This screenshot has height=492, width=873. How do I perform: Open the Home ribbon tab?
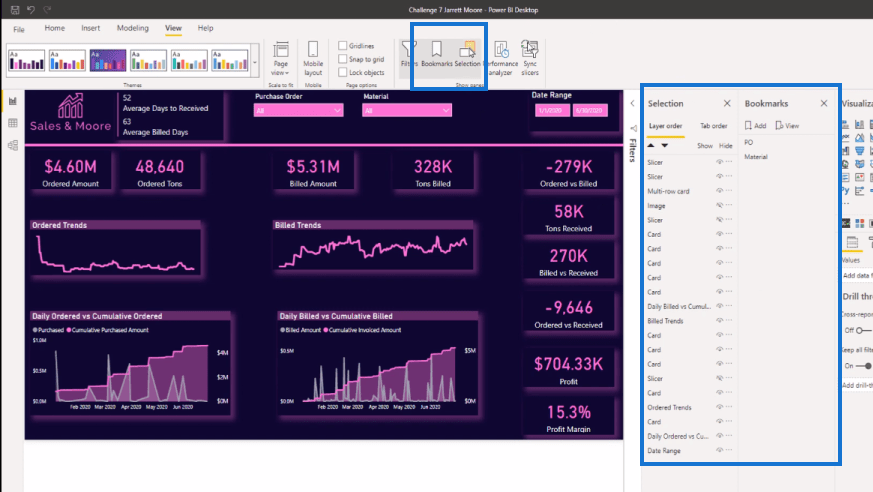(x=55, y=28)
